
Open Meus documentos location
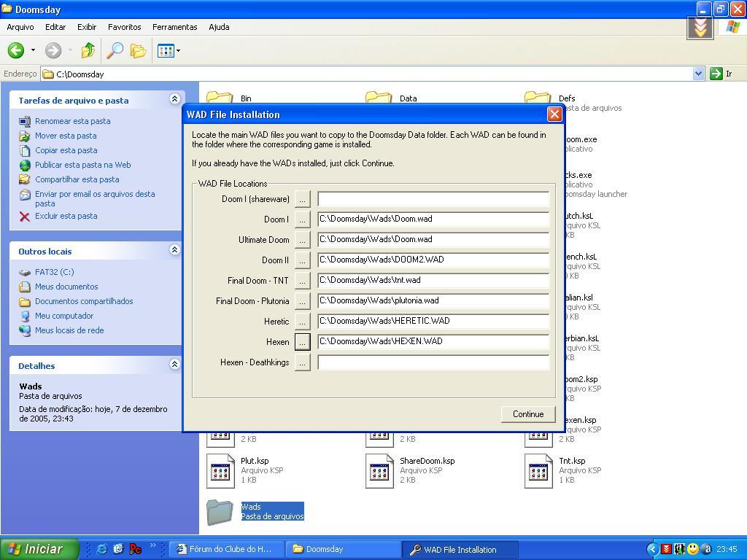click(x=66, y=287)
